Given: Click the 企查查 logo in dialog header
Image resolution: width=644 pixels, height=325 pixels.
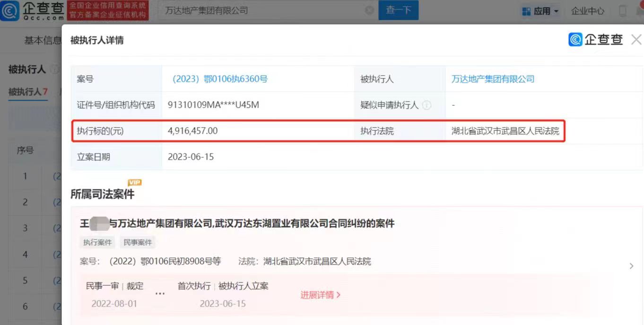Looking at the screenshot, I should click(596, 40).
